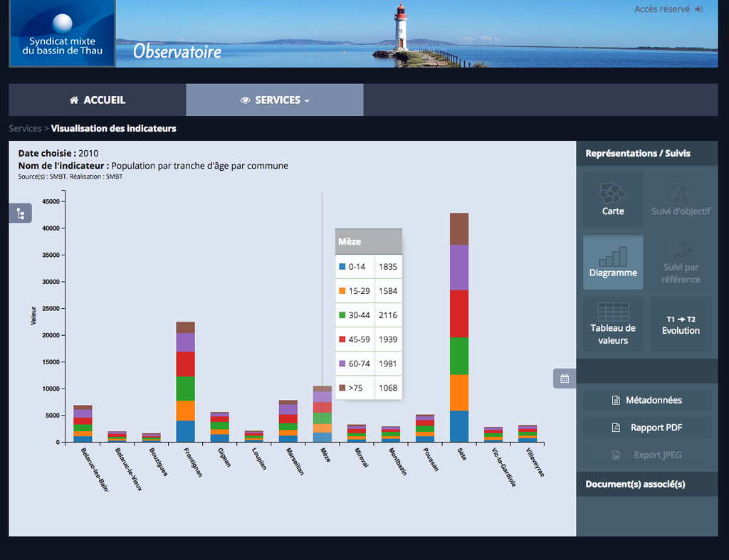This screenshot has height=560, width=729.
Task: Switch to T1 to T2 Evolution view
Action: 681,324
